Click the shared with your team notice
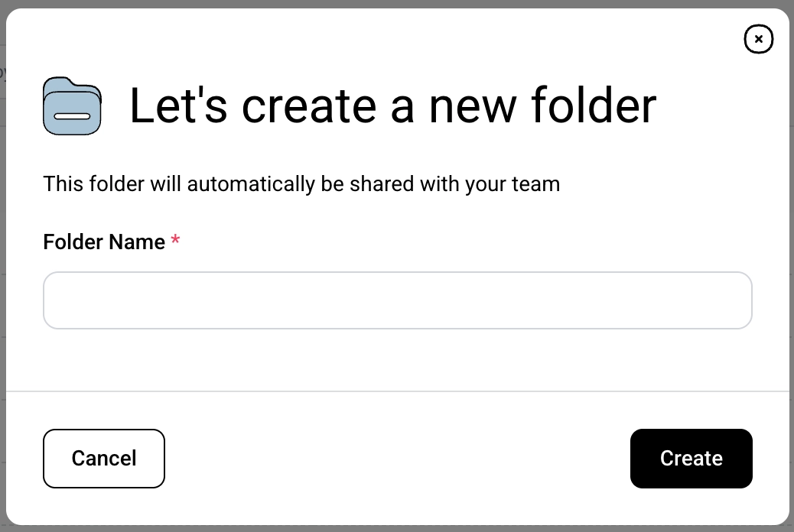 point(301,184)
